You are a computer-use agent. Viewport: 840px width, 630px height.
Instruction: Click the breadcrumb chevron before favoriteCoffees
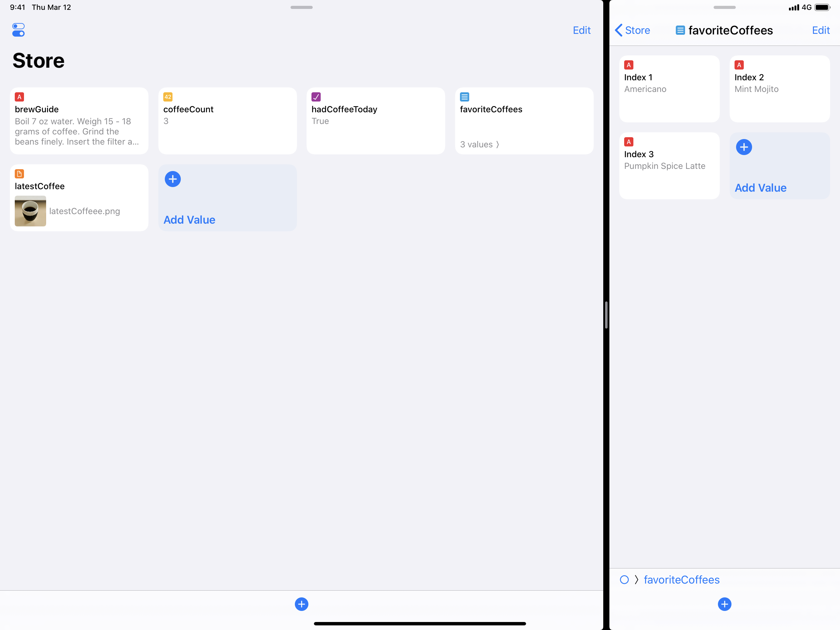click(x=636, y=580)
